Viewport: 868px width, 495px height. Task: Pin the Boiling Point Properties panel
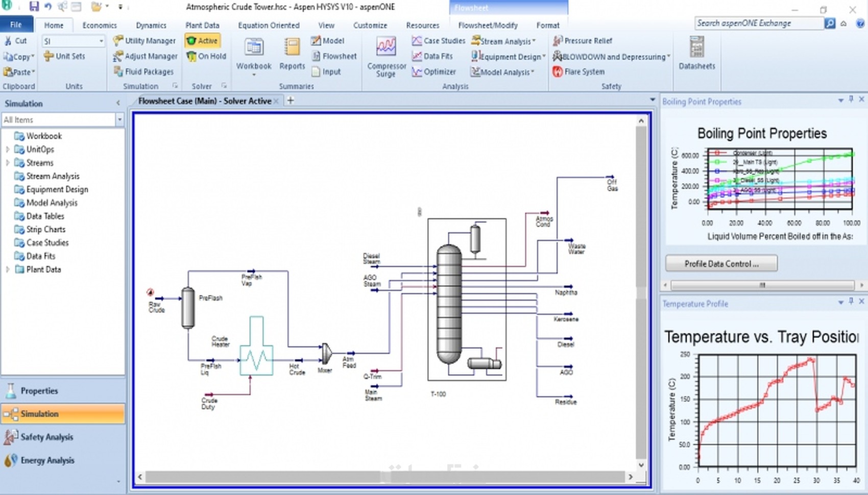point(851,100)
